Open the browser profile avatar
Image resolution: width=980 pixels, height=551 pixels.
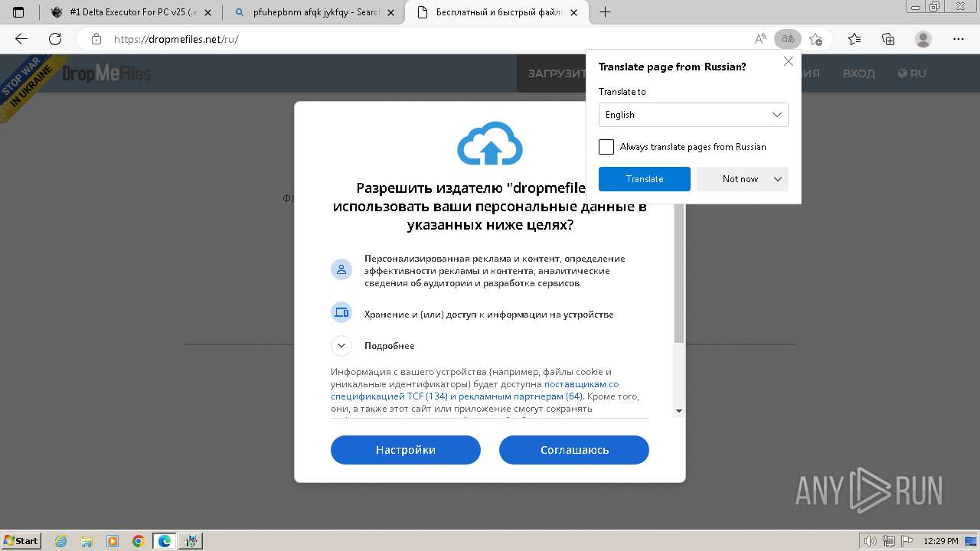pos(923,39)
